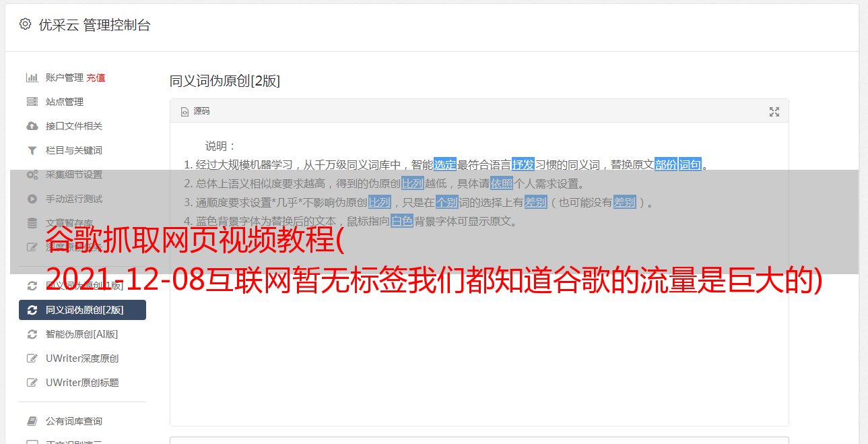868x444 pixels.
Task: Click the fullscreen expand icon in editor toolbar
Action: point(774,112)
